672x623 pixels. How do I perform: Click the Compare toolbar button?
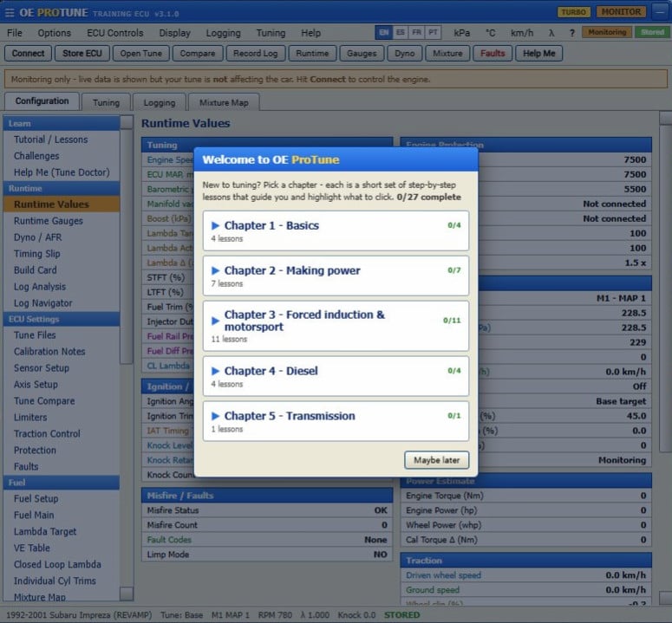(197, 54)
